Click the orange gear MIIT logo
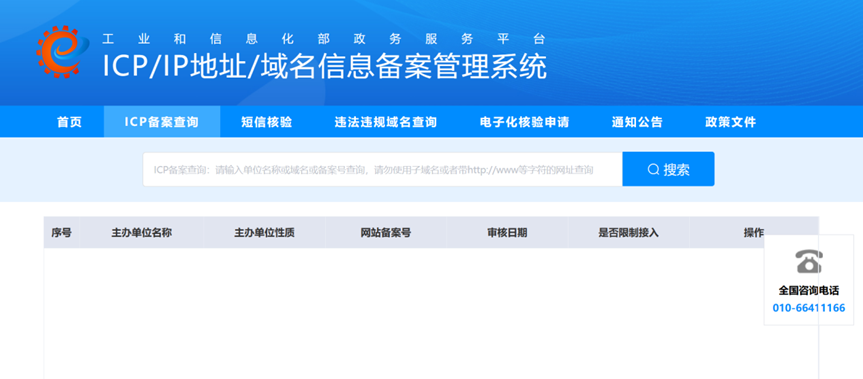The height and width of the screenshot is (379, 863). [62, 51]
